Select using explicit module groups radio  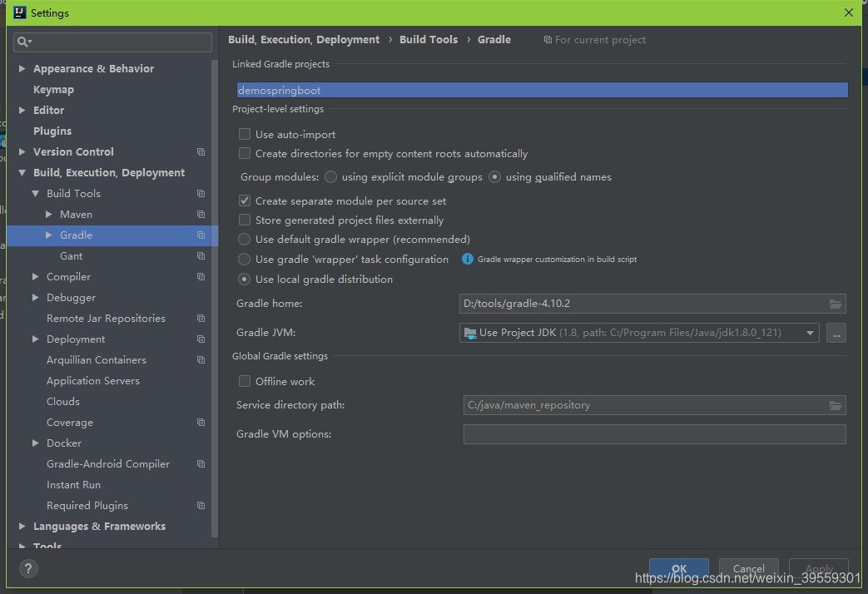coord(330,176)
